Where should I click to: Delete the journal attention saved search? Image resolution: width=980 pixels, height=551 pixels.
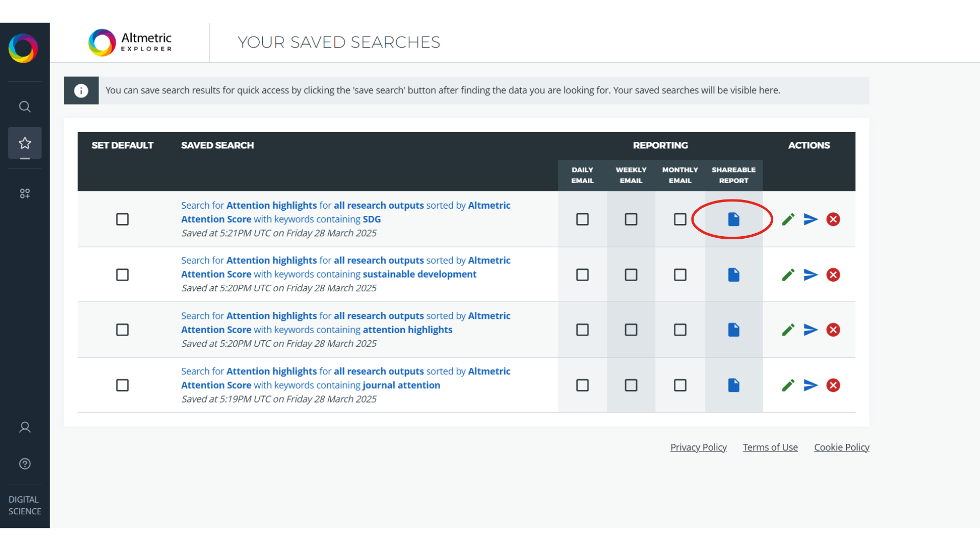pos(833,385)
